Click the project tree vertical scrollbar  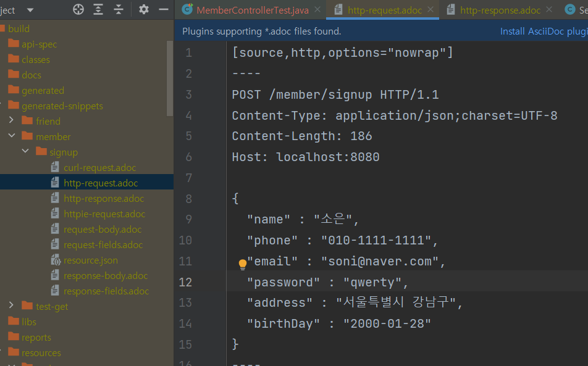click(x=170, y=78)
